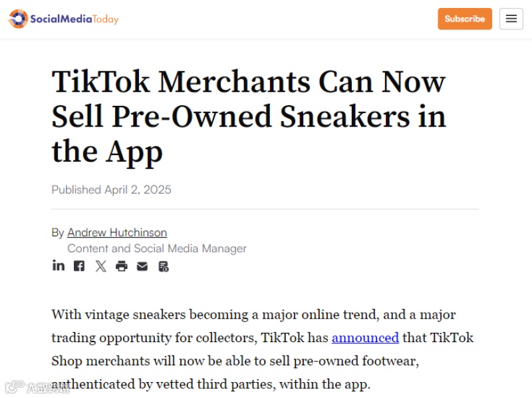Follow the "announced" hyperlink
The image size is (532, 398).
click(x=365, y=337)
